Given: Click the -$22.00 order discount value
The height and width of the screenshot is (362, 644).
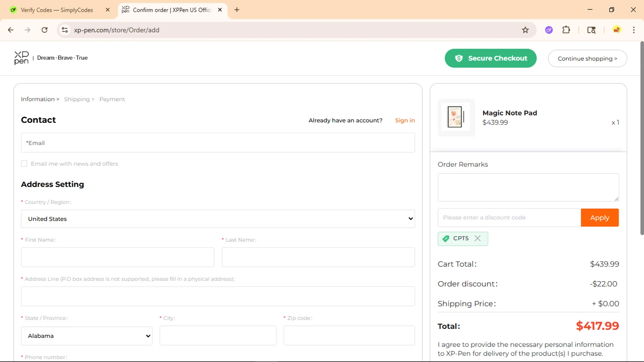Looking at the screenshot, I should [603, 284].
